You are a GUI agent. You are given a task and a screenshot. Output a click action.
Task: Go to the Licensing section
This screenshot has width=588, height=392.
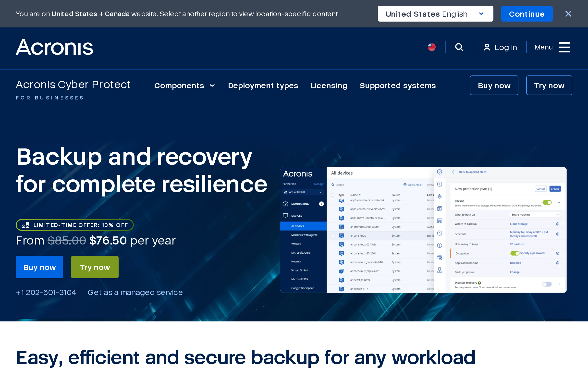(x=329, y=86)
